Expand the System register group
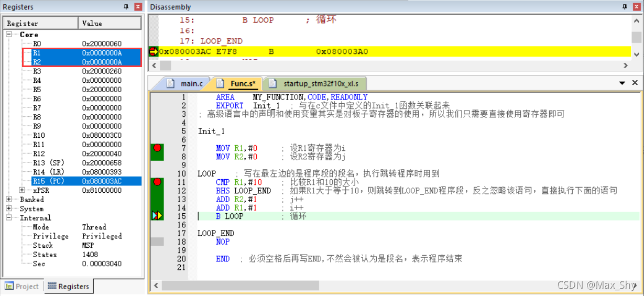 pyautogui.click(x=9, y=209)
